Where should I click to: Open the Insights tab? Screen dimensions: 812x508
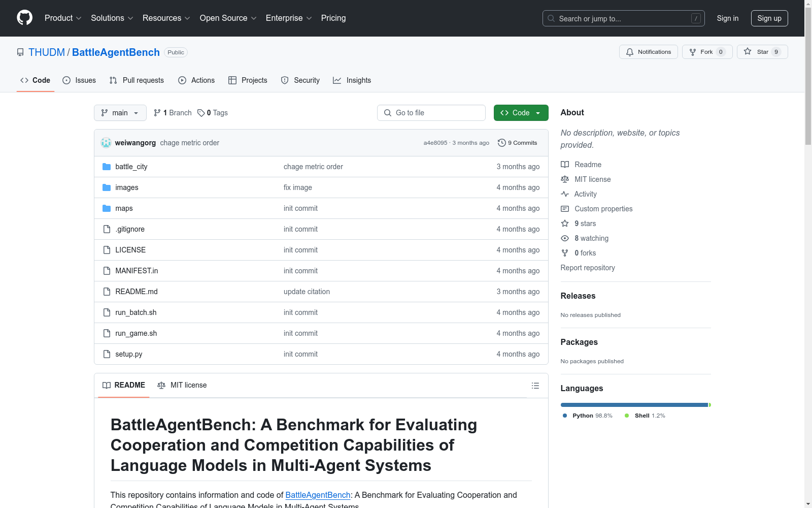[x=352, y=80]
